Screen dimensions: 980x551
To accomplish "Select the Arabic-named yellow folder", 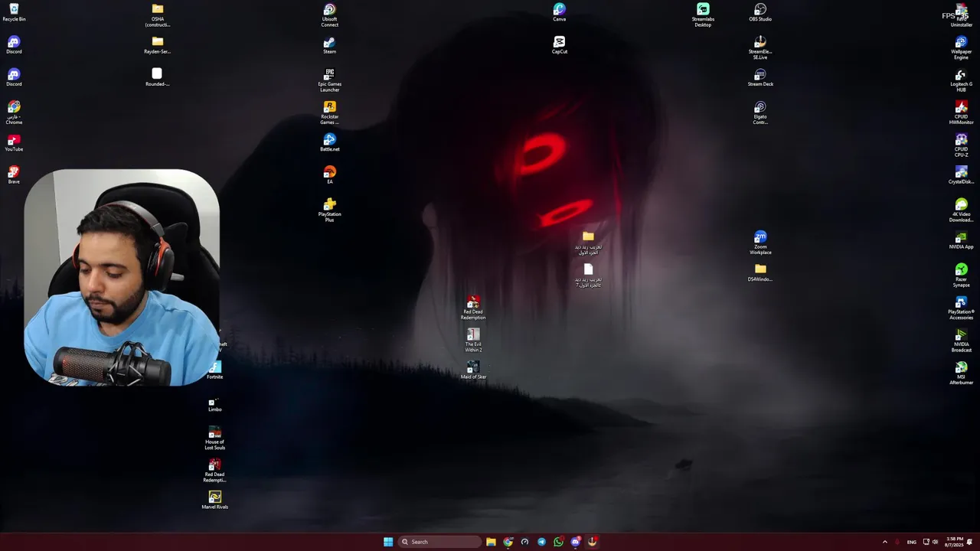I will pos(588,243).
